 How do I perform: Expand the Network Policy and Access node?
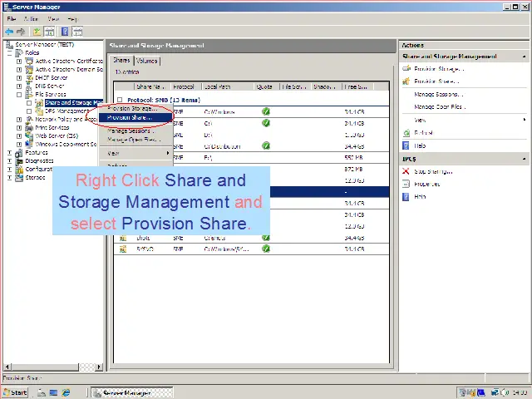(x=19, y=120)
